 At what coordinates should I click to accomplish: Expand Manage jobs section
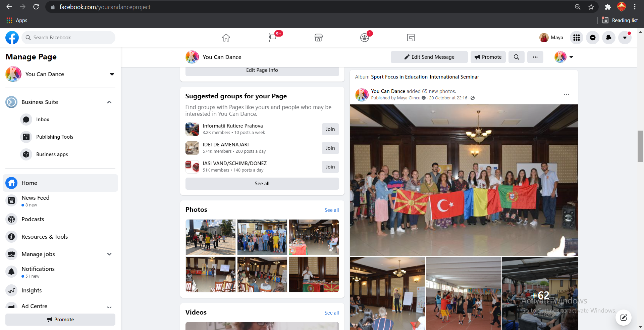(109, 254)
